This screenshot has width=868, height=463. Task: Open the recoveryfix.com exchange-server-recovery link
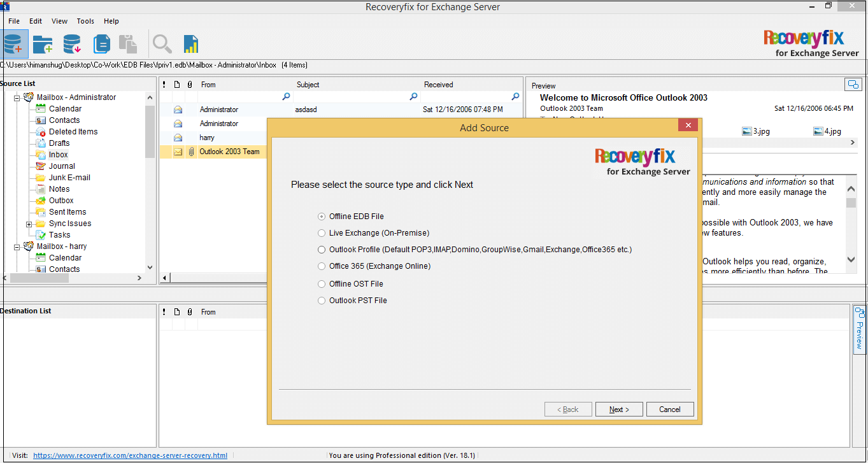(x=130, y=455)
